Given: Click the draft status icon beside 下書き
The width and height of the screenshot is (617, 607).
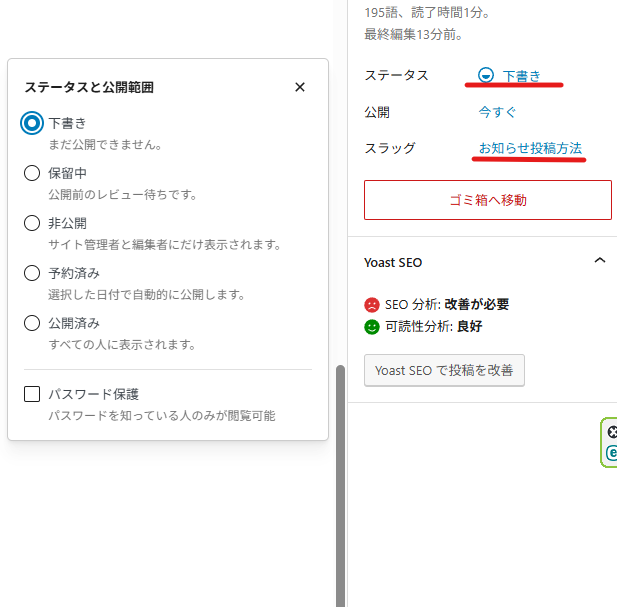Looking at the screenshot, I should (486, 75).
